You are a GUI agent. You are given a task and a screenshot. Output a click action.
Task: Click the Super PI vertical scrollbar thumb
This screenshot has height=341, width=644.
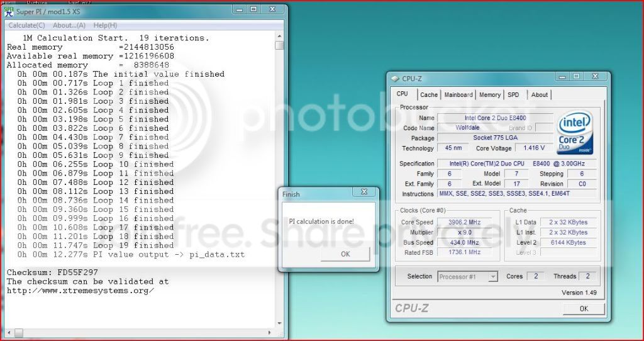pos(280,45)
